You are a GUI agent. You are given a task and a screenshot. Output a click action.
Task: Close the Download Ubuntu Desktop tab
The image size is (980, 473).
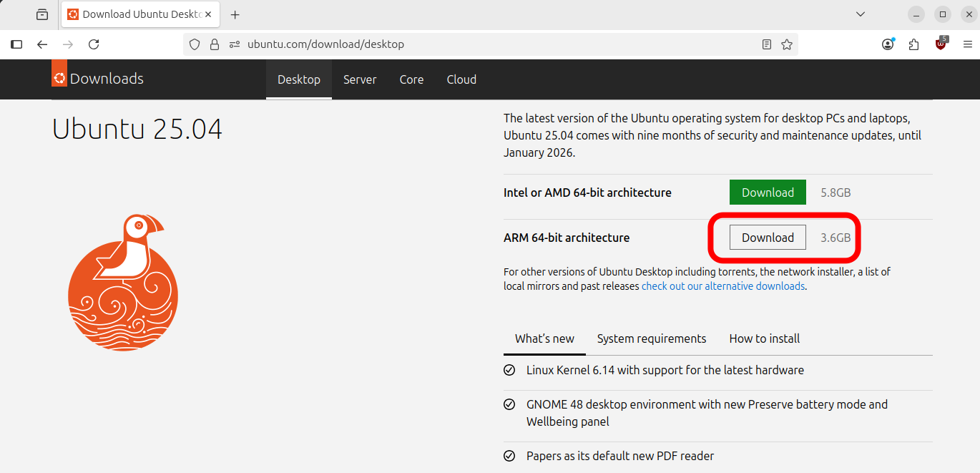click(208, 14)
